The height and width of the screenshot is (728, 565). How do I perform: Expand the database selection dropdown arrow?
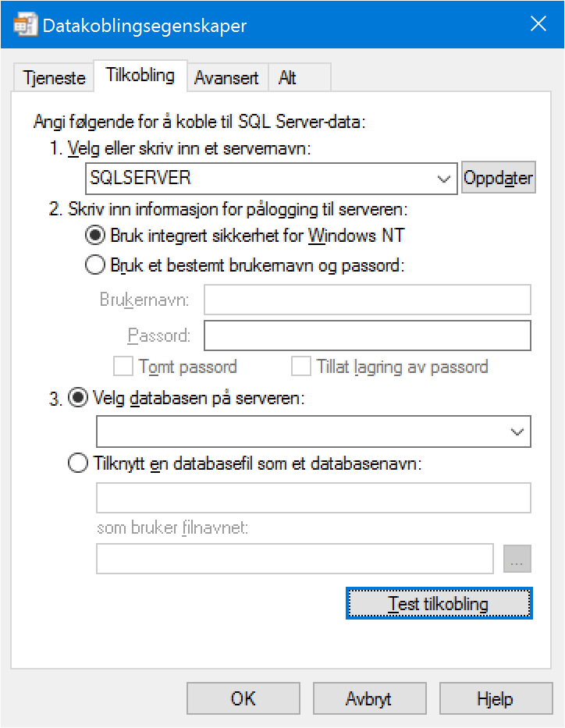pyautogui.click(x=517, y=431)
